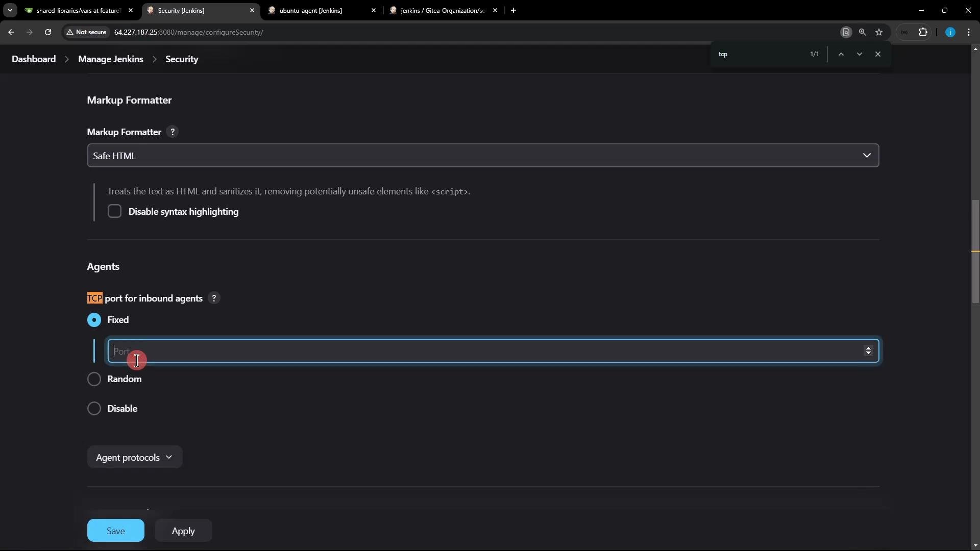Close the find bar
Viewport: 980px width, 551px height.
click(878, 54)
